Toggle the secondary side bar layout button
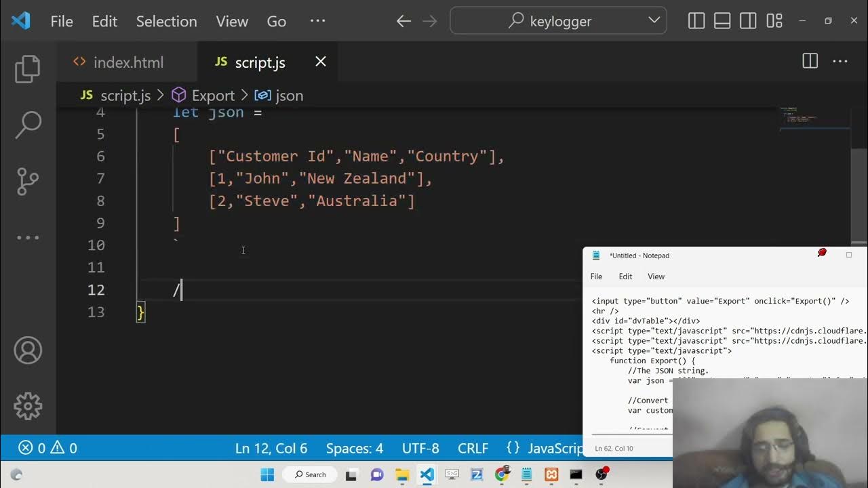Viewport: 868px width, 488px height. pos(748,21)
